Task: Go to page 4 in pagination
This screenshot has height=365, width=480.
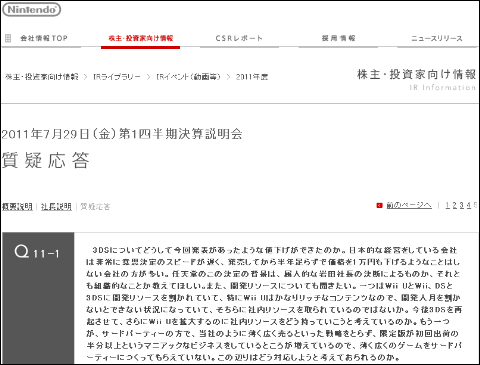Action: click(469, 205)
